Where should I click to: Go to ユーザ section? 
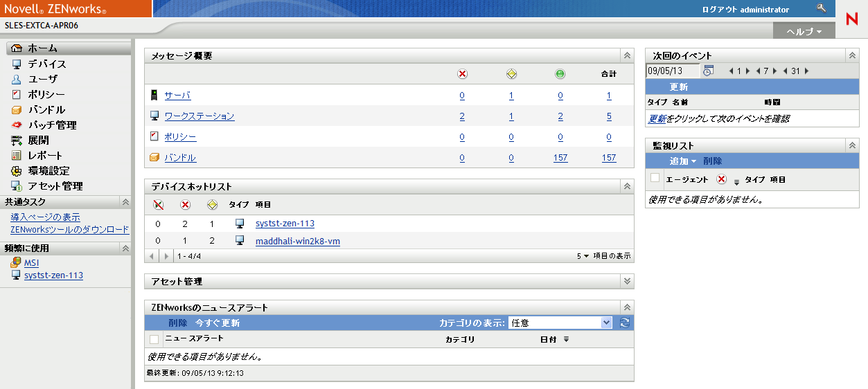pos(43,79)
